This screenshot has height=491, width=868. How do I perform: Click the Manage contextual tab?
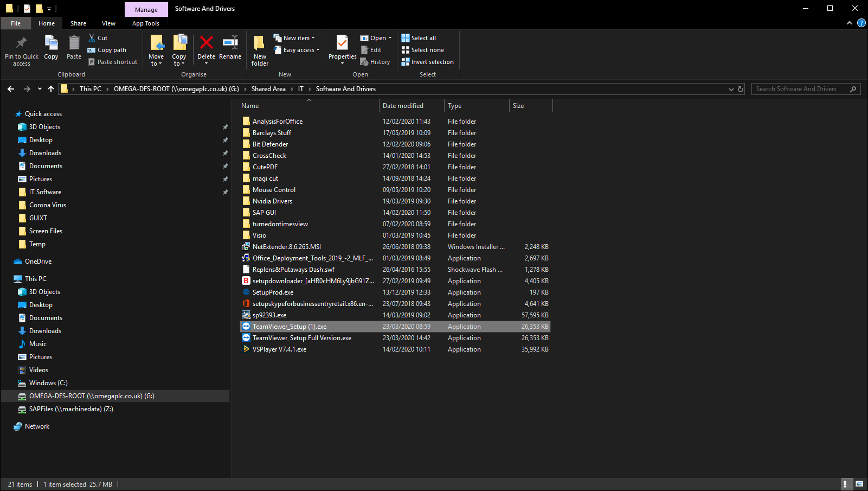click(x=146, y=9)
